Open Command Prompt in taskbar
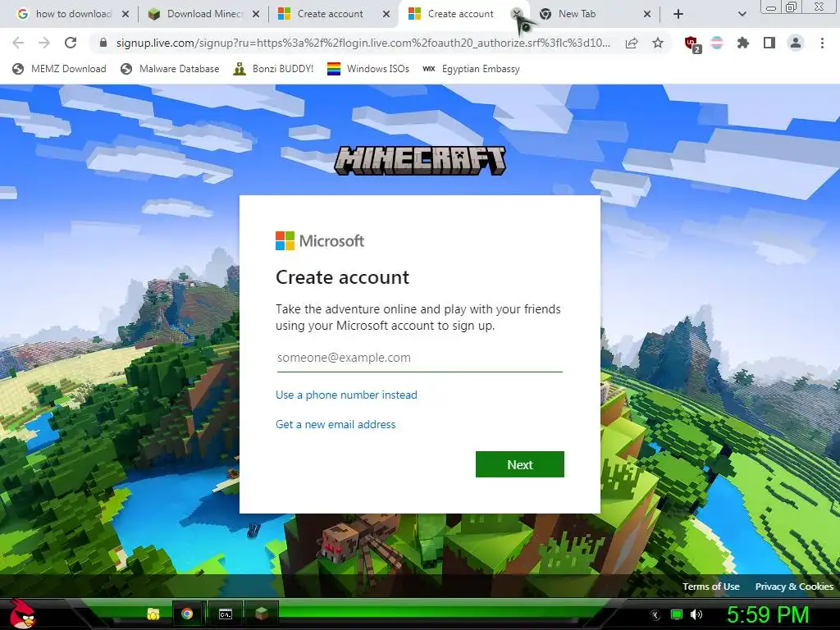This screenshot has height=630, width=840. 226,614
